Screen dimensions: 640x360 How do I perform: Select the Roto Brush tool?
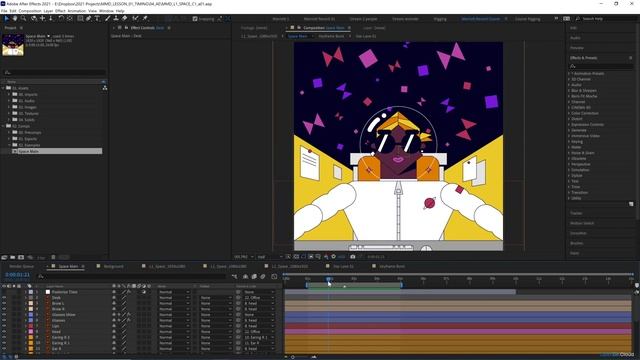pos(135,18)
